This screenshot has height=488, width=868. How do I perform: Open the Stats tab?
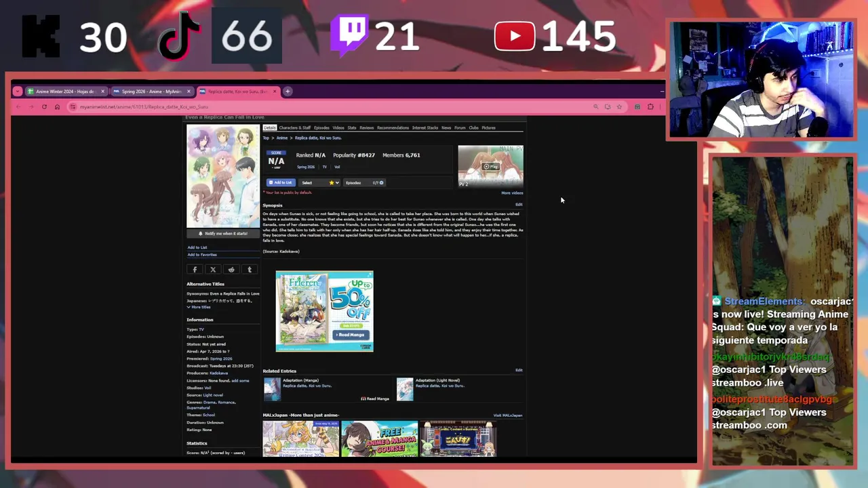click(352, 127)
